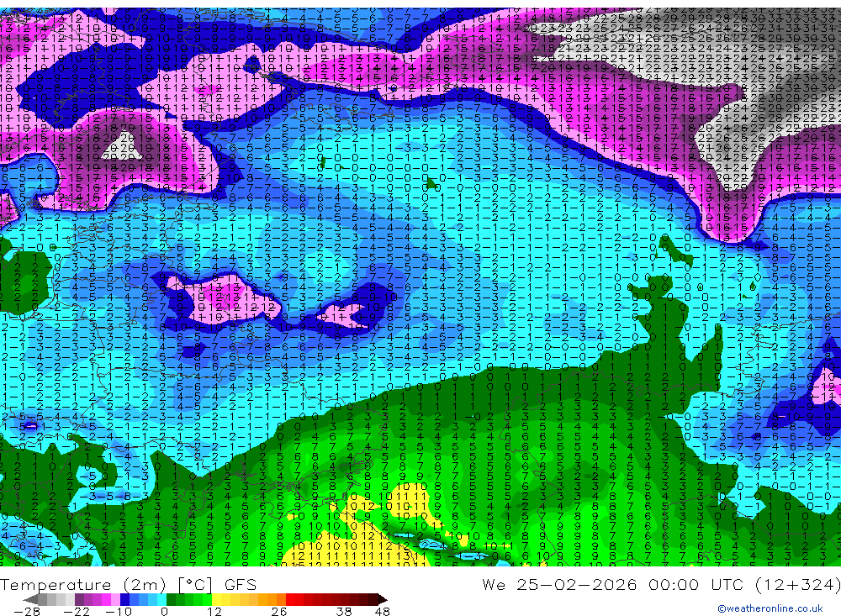Click the '26' legend value

[278, 612]
